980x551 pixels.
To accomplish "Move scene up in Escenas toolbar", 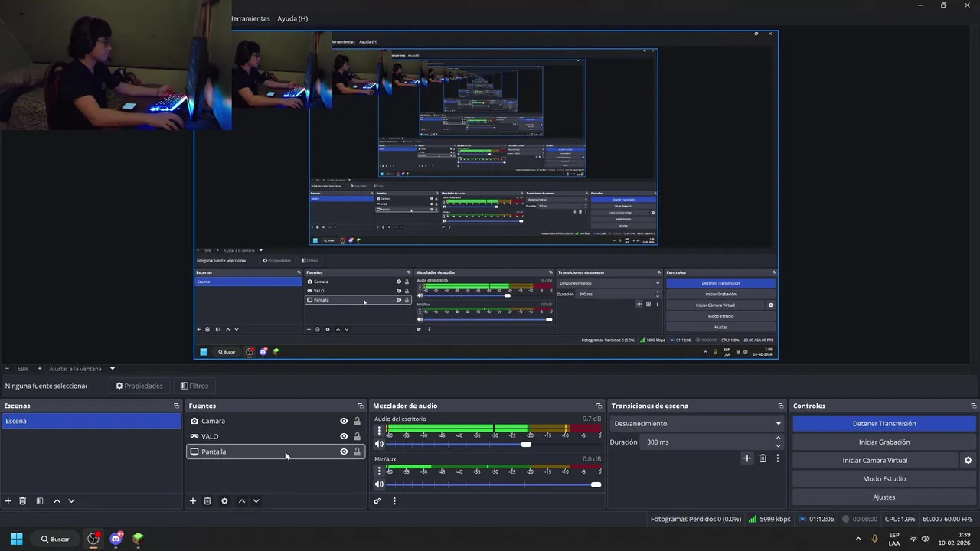I will click(x=57, y=501).
